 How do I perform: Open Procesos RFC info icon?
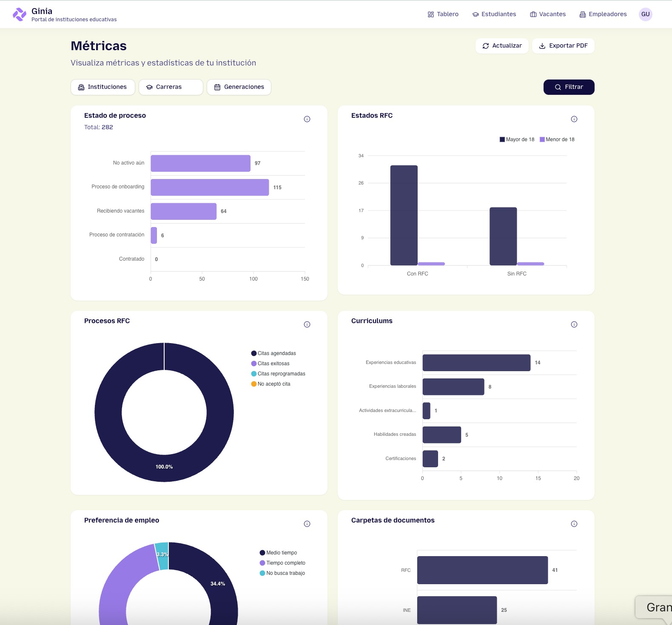pyautogui.click(x=307, y=324)
